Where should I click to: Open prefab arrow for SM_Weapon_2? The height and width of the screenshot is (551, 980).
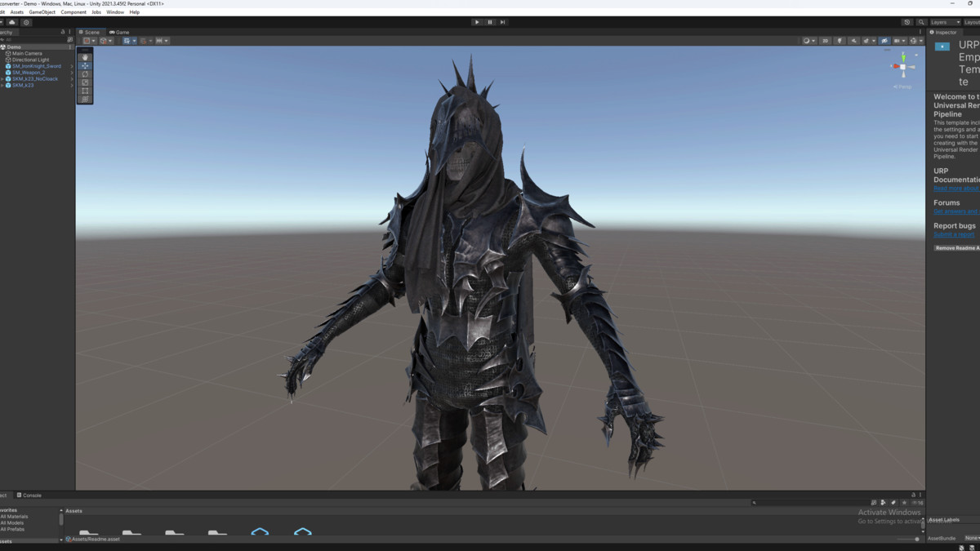(x=72, y=73)
